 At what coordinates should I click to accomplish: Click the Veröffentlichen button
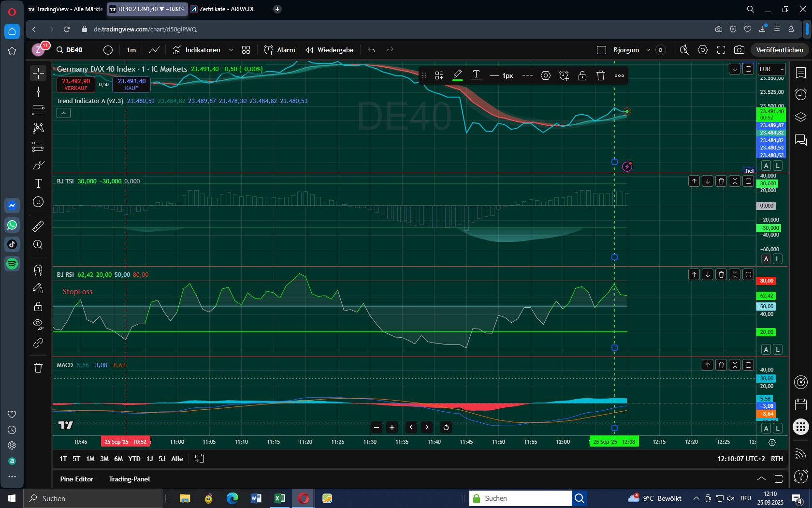tap(779, 50)
